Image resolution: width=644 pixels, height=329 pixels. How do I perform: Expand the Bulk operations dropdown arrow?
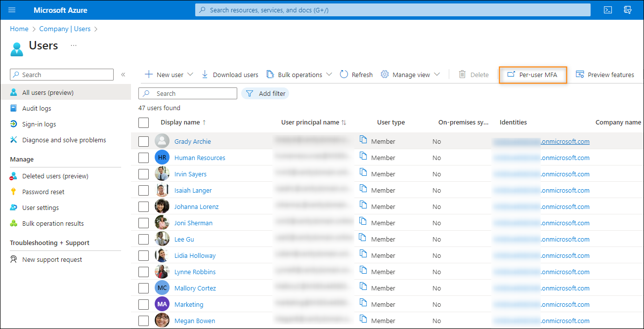329,75
